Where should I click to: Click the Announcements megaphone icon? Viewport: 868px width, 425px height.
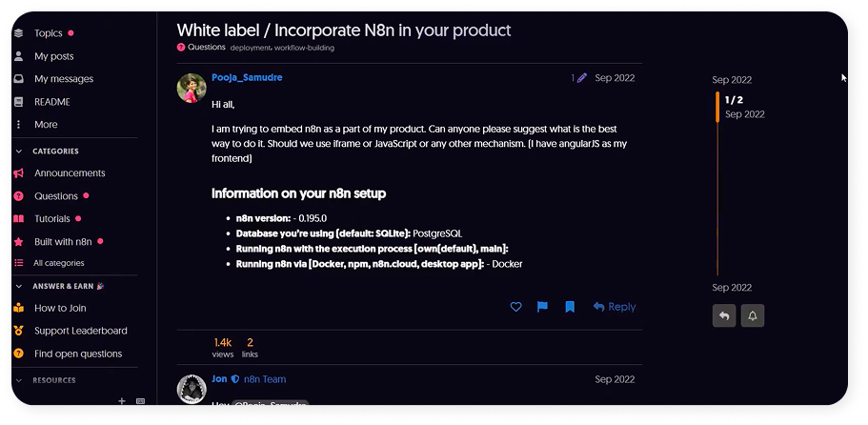pyautogui.click(x=19, y=173)
